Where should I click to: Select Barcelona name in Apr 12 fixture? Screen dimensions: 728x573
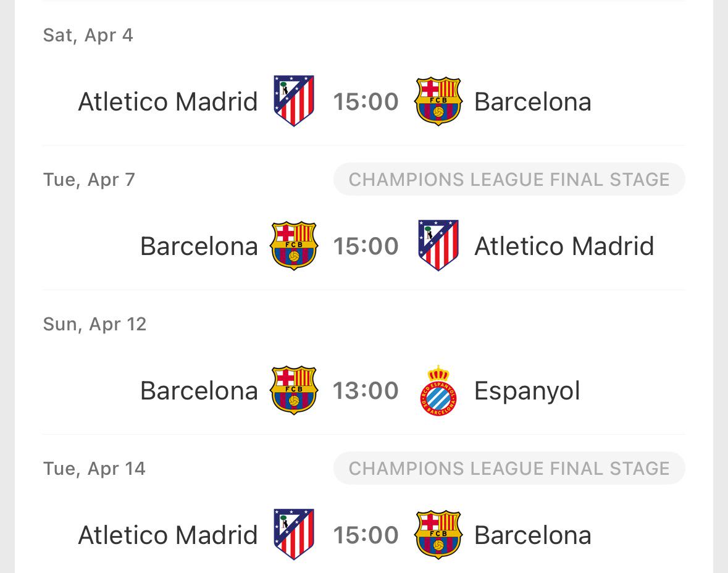tap(199, 390)
